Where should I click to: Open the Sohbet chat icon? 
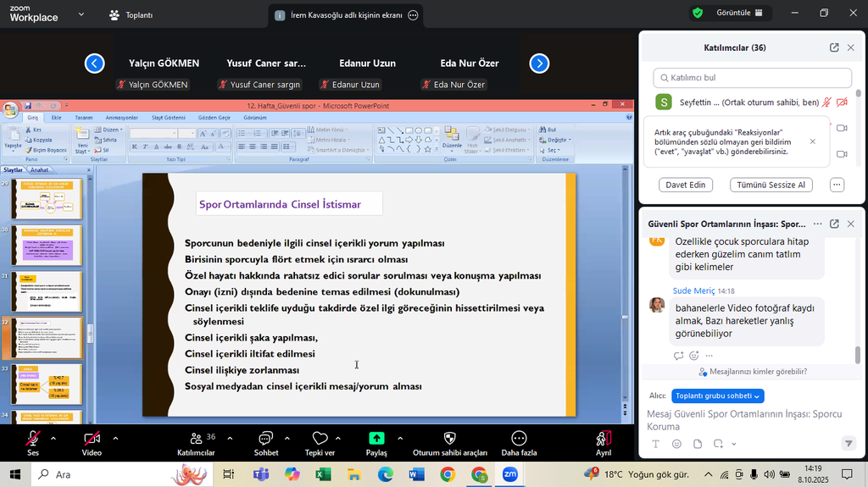265,438
